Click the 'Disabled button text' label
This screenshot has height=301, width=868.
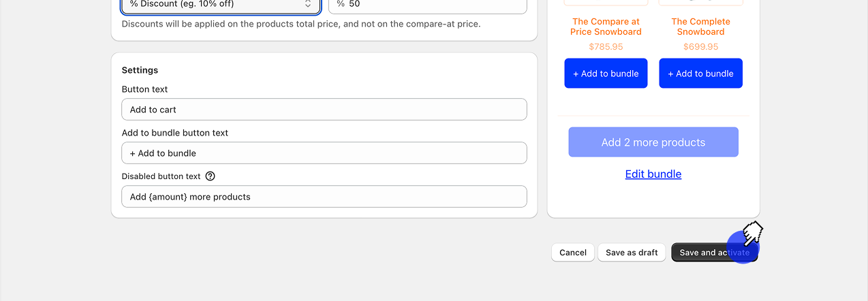click(x=161, y=176)
